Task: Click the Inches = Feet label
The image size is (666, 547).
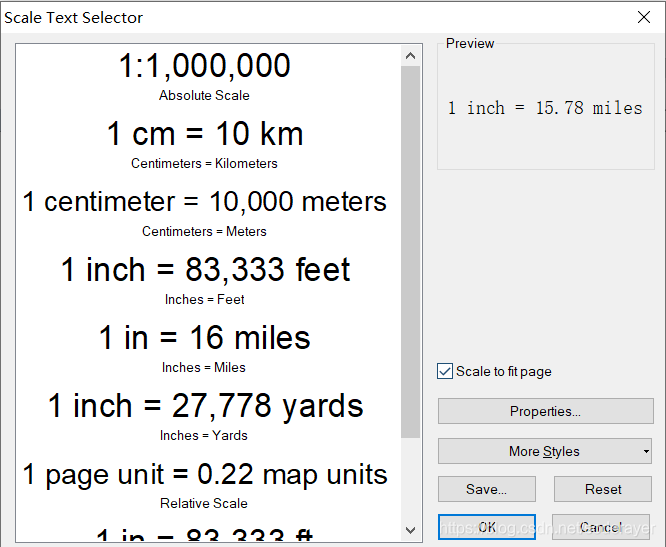Action: click(204, 299)
